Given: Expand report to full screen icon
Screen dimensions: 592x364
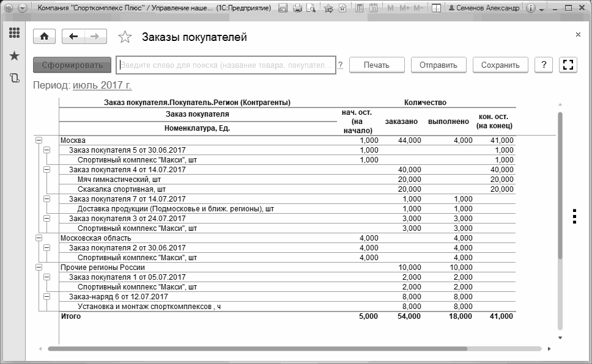Looking at the screenshot, I should [x=568, y=65].
